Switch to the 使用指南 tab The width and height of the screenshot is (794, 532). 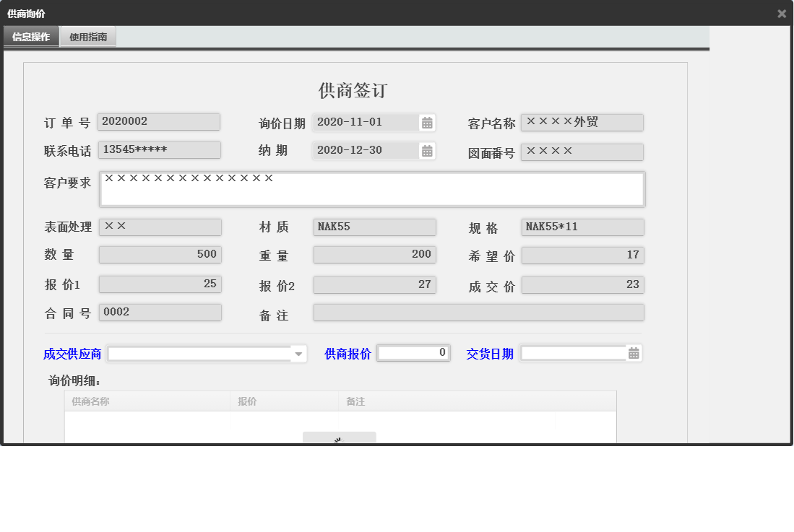pyautogui.click(x=90, y=36)
